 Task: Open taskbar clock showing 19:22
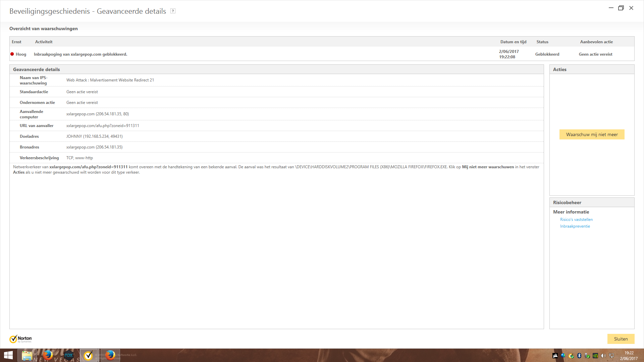pyautogui.click(x=629, y=356)
